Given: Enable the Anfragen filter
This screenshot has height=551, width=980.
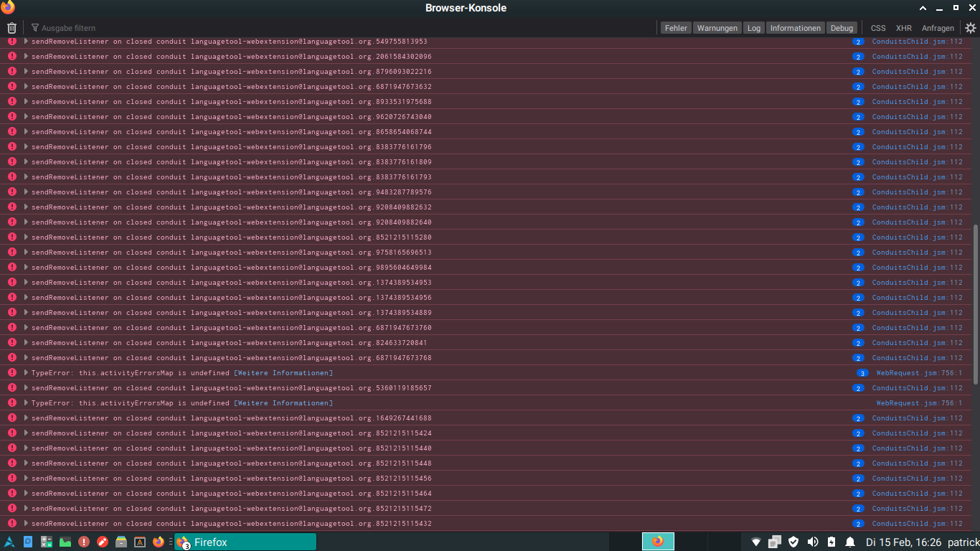Looking at the screenshot, I should [938, 28].
